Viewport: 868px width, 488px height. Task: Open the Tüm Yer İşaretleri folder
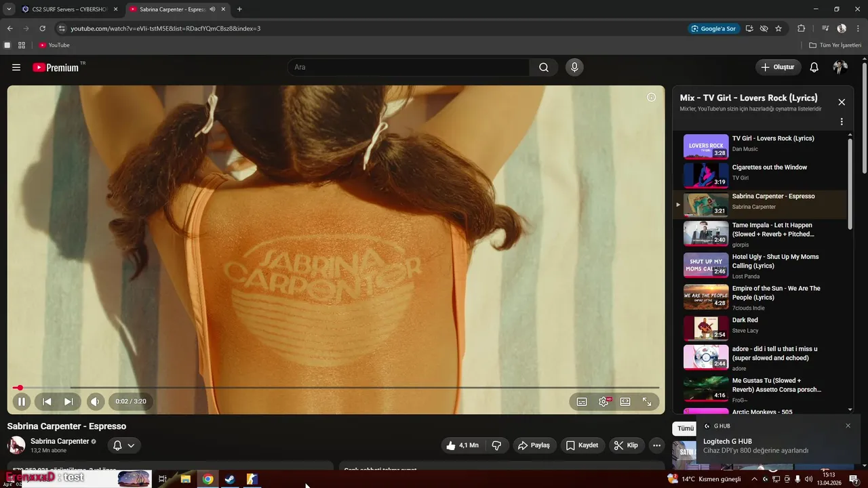point(835,45)
